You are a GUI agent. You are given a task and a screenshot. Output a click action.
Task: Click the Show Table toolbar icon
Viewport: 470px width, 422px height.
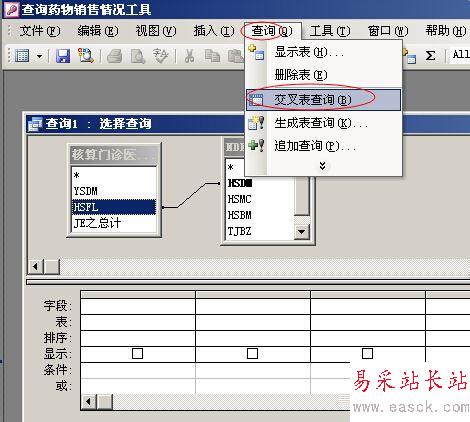409,56
